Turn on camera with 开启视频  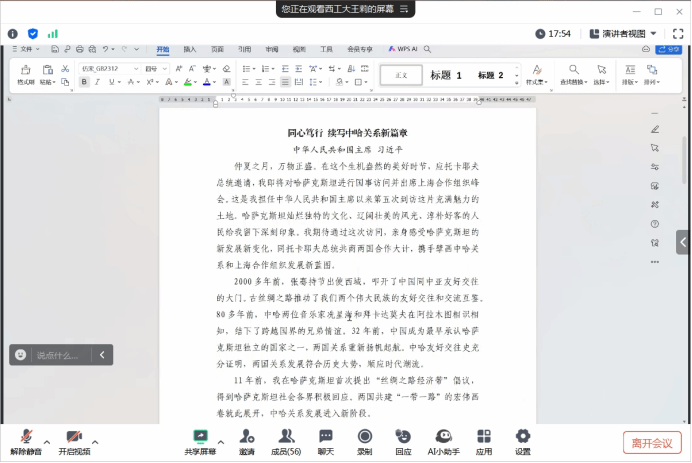(73, 441)
